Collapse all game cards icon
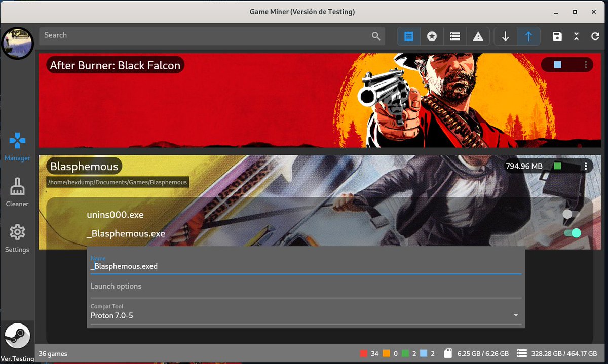The height and width of the screenshot is (364, 608). pyautogui.click(x=576, y=36)
